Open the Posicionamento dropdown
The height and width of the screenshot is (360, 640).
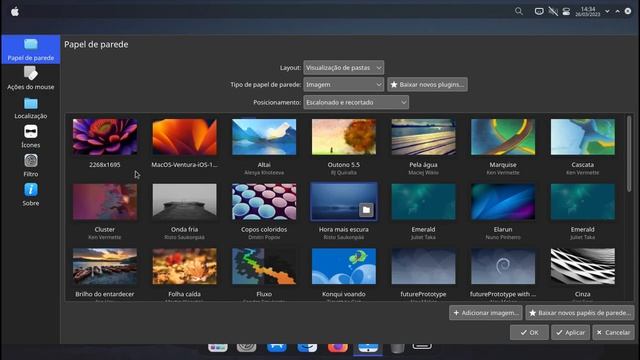point(356,102)
